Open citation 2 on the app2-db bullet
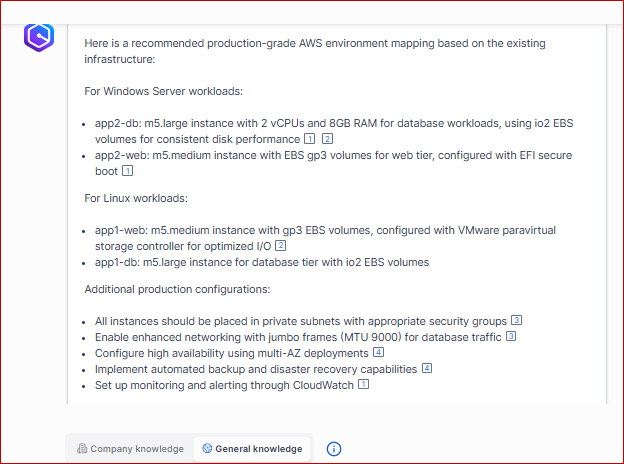This screenshot has height=464, width=624. [x=327, y=138]
